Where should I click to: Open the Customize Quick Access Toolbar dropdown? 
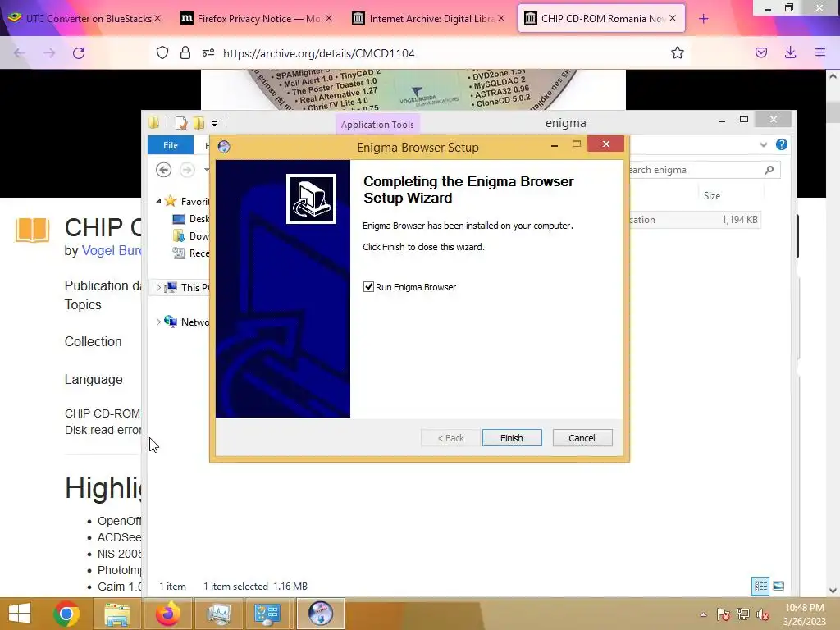[x=214, y=124]
